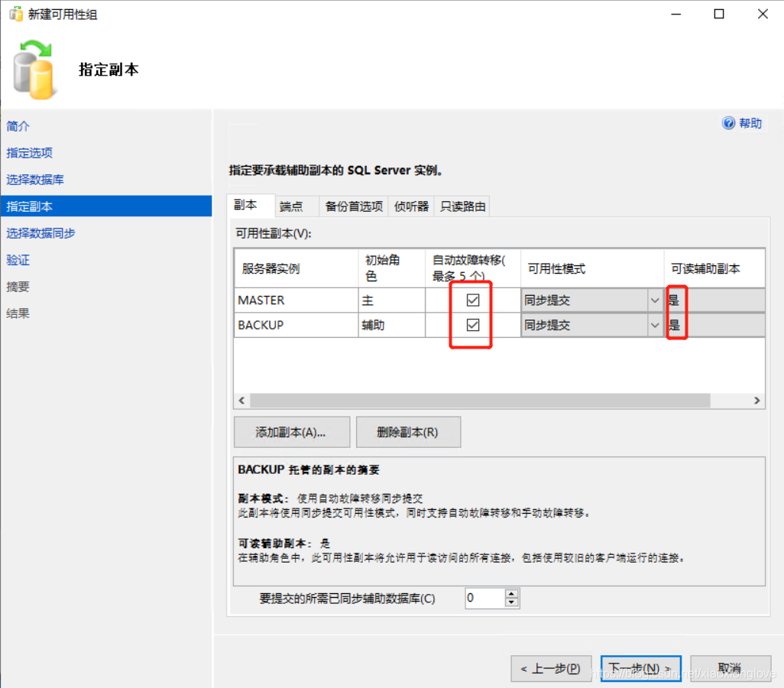
Task: Click 添加副本(A)... button
Action: (291, 432)
